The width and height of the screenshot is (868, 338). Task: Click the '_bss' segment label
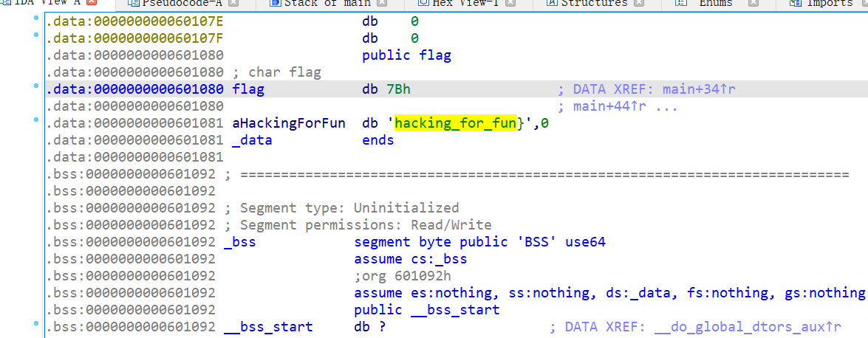239,242
